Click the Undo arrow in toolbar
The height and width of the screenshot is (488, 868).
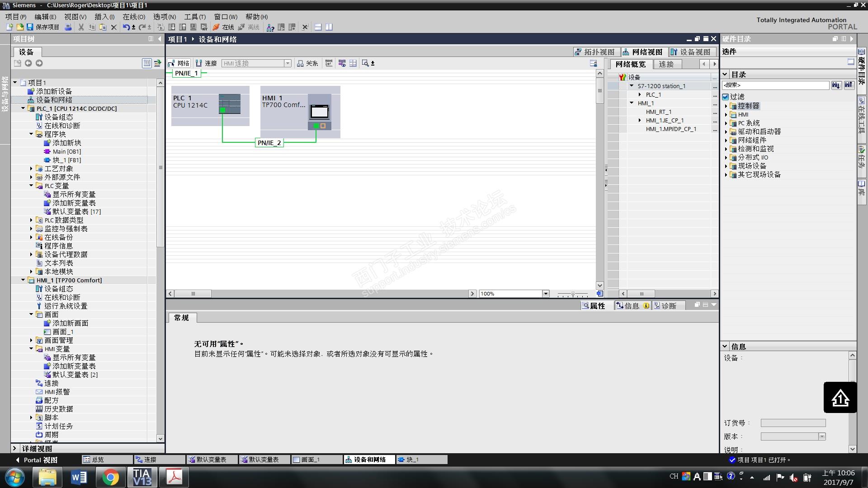click(126, 27)
